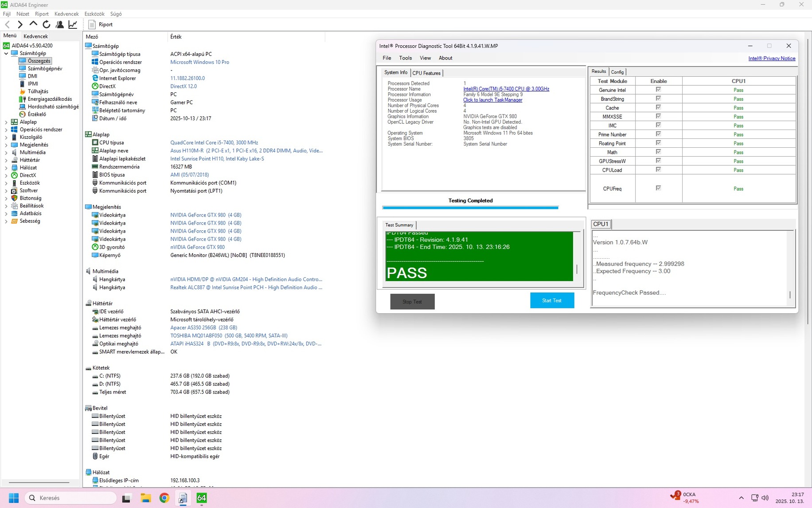Click the Windows taskbar search box
This screenshot has height=508, width=812.
[x=71, y=498]
